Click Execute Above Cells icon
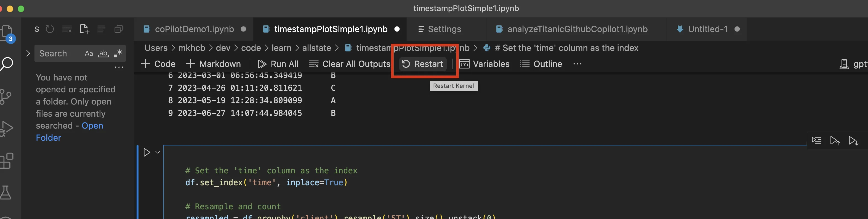This screenshot has height=219, width=868. click(x=835, y=141)
